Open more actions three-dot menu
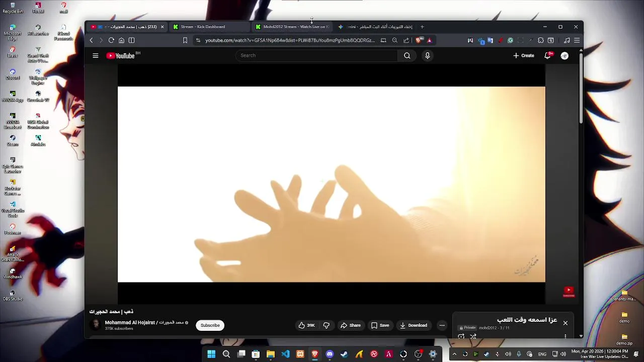644x362 pixels. (442, 325)
